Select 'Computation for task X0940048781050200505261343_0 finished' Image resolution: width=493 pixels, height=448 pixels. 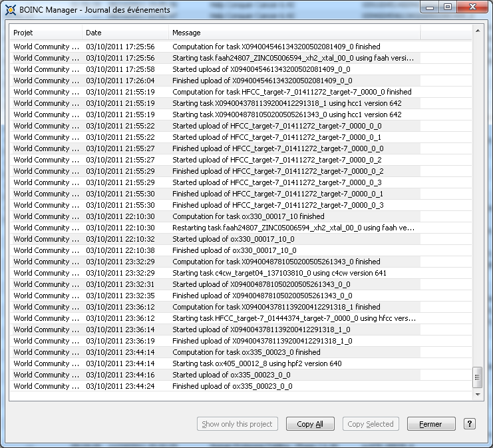pyautogui.click(x=276, y=262)
